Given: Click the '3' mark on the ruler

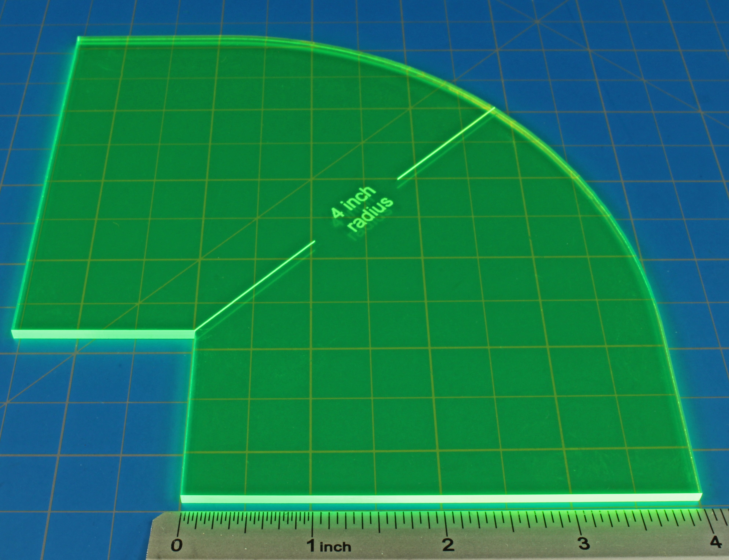Looking at the screenshot, I should 583,543.
